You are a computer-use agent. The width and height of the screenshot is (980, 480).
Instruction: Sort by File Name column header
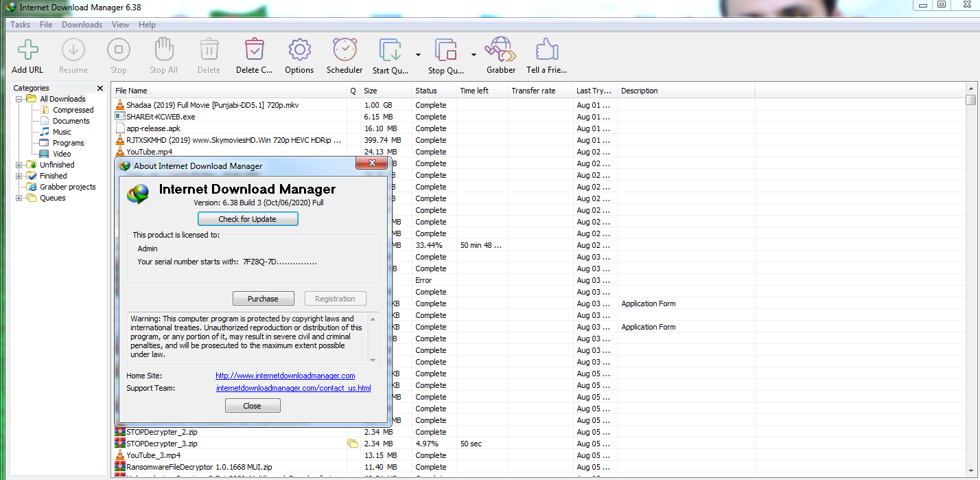pos(230,91)
